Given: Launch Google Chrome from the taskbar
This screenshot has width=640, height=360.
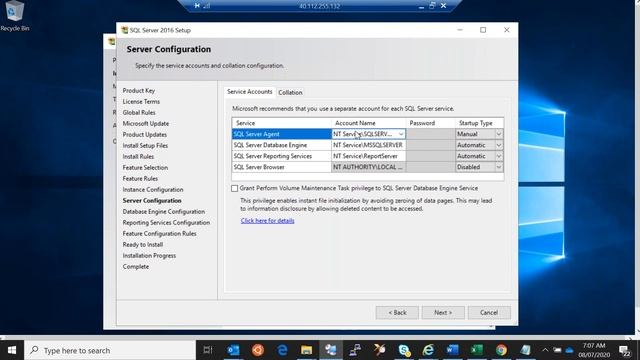Looking at the screenshot, I should [501, 350].
